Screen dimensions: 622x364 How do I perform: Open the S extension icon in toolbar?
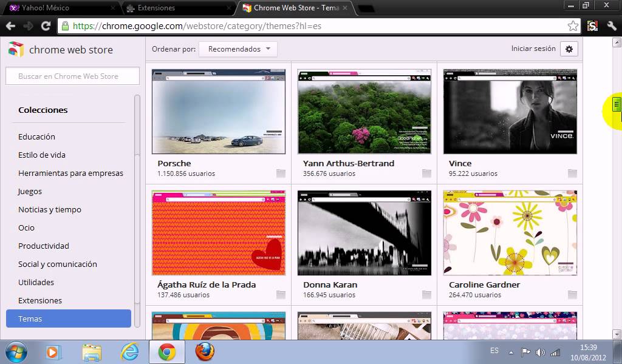point(592,26)
